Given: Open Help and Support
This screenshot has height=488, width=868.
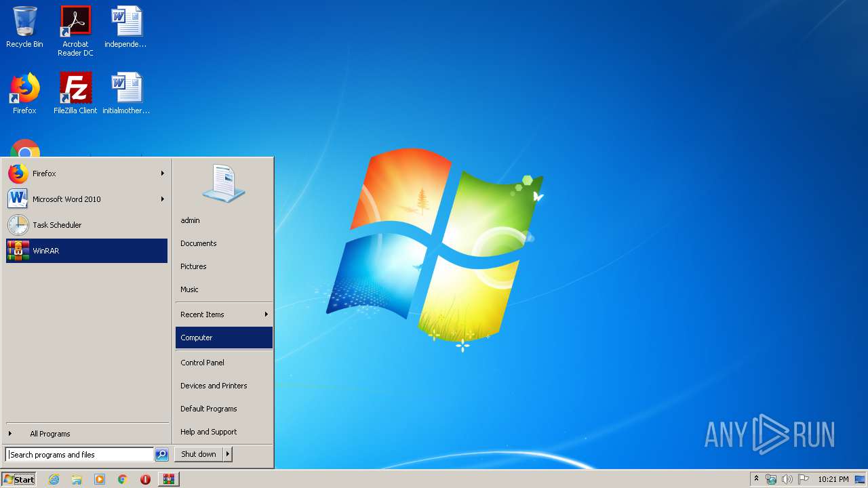Looking at the screenshot, I should click(224, 432).
